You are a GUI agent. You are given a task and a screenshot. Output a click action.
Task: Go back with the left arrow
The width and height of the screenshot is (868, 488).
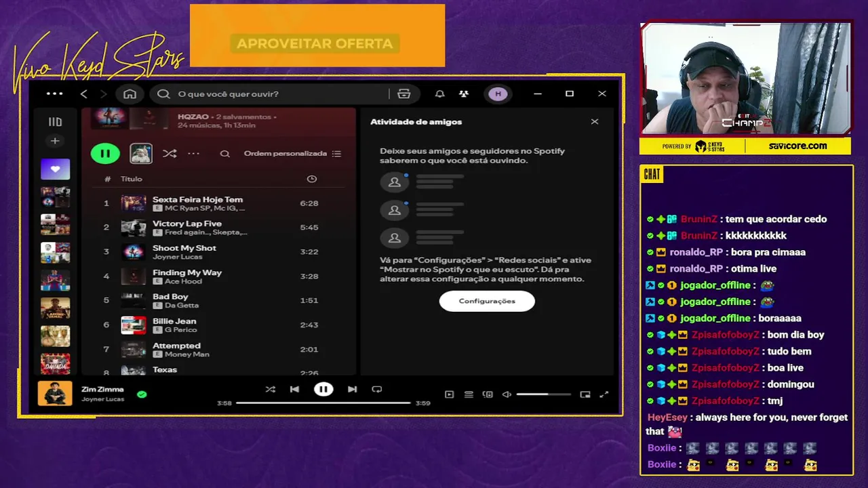pyautogui.click(x=84, y=94)
